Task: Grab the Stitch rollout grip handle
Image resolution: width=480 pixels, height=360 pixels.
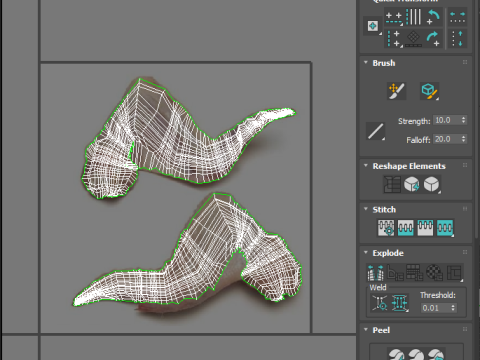Action: click(465, 209)
